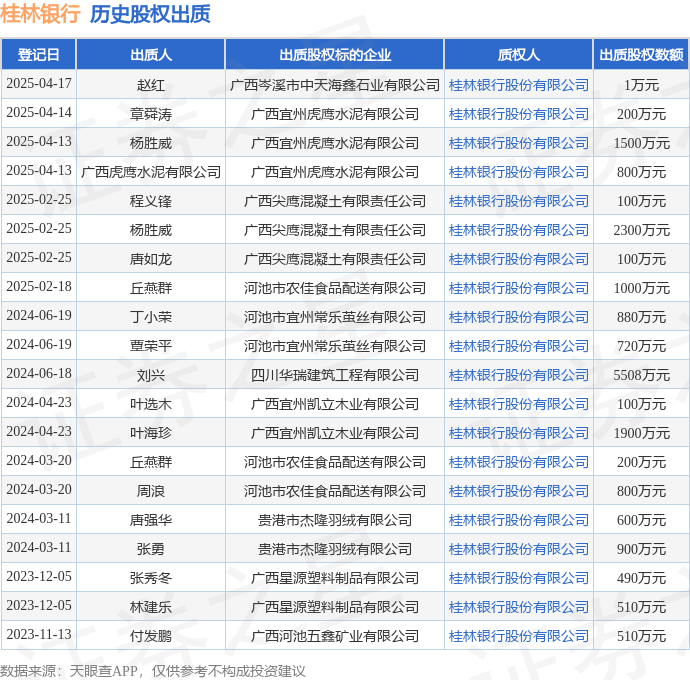
Task: Open 桂林银行股份有限公司 link in 刘兴 row
Action: point(519,375)
